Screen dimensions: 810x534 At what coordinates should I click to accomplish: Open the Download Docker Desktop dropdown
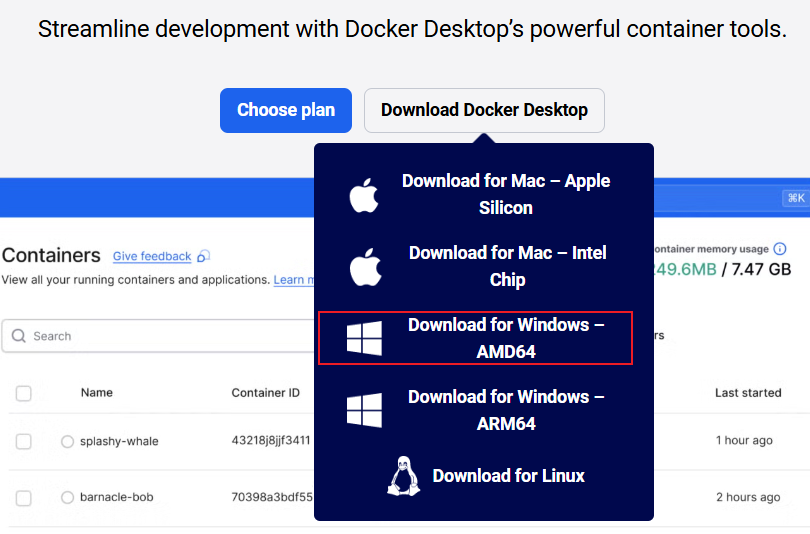click(x=484, y=110)
